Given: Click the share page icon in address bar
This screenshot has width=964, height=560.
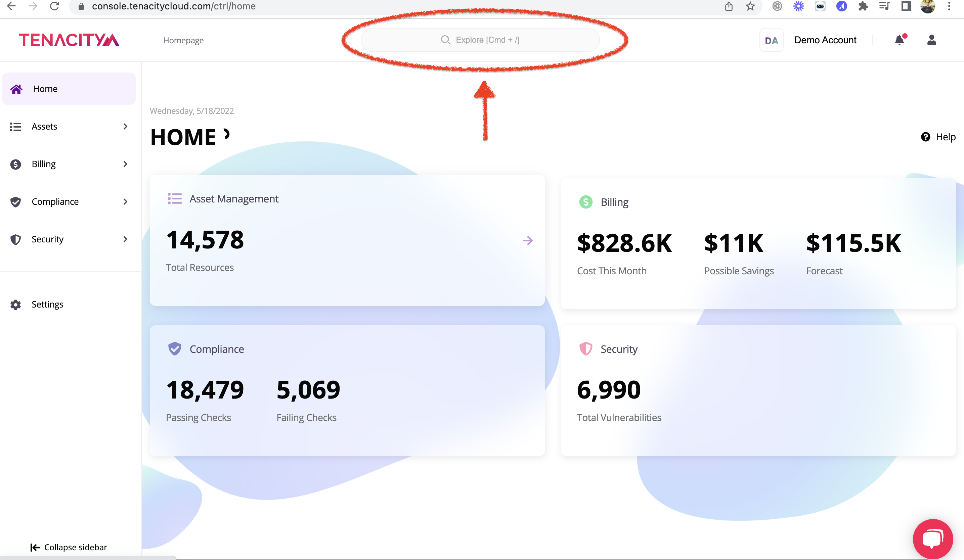Looking at the screenshot, I should [x=729, y=6].
